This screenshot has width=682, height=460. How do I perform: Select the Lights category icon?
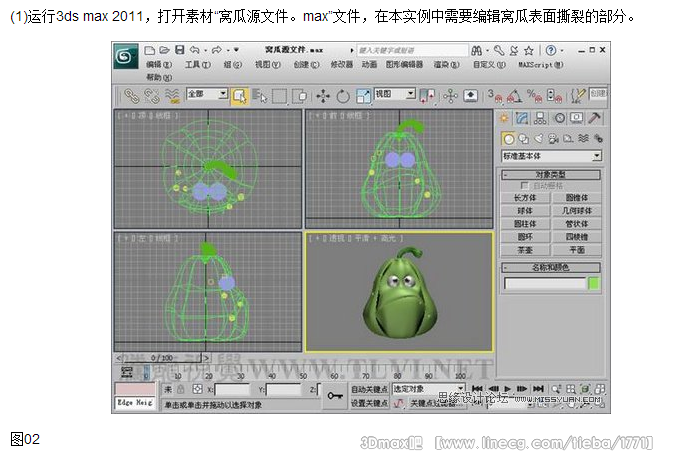coord(538,139)
